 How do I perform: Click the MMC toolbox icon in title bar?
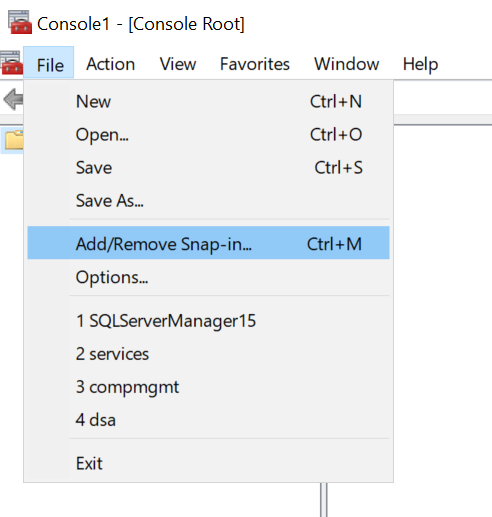[20, 22]
